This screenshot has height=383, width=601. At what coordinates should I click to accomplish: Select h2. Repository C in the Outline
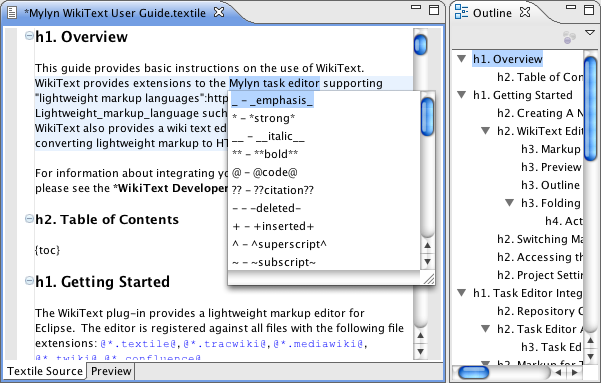(540, 311)
